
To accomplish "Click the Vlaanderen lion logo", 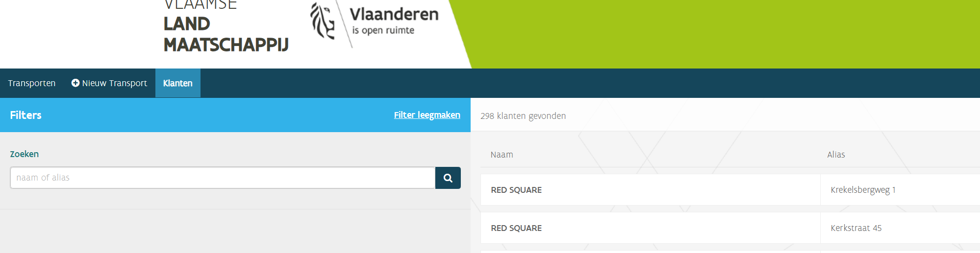I will coord(323,21).
